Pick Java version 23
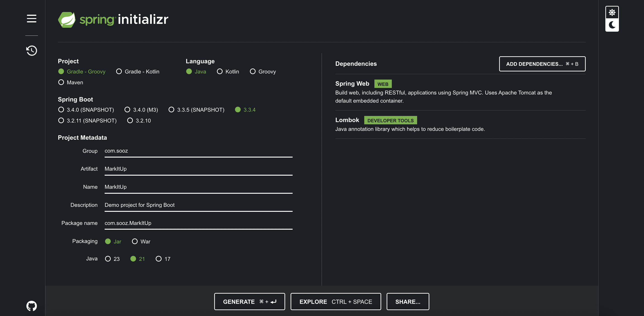The height and width of the screenshot is (316, 644). click(x=112, y=259)
